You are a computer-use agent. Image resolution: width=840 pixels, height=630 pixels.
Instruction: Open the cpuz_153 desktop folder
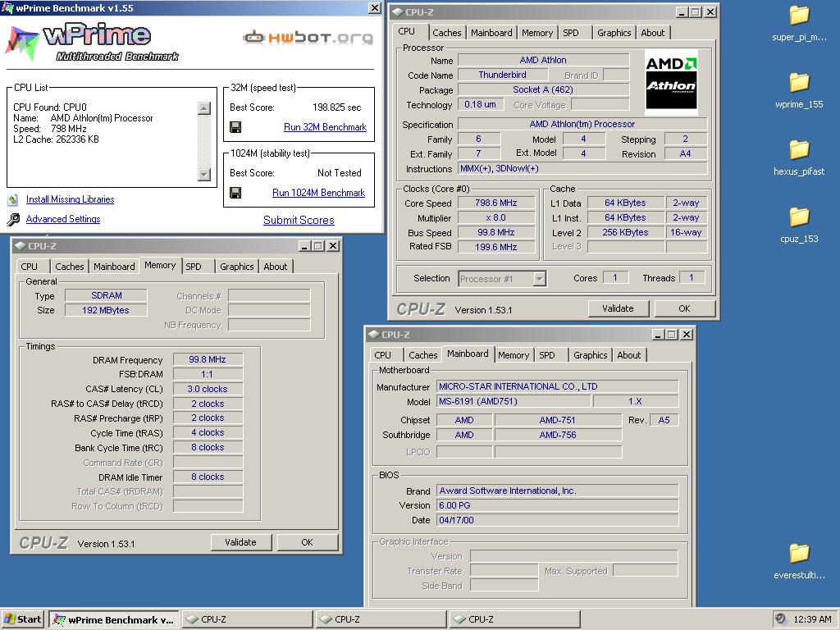(x=799, y=225)
